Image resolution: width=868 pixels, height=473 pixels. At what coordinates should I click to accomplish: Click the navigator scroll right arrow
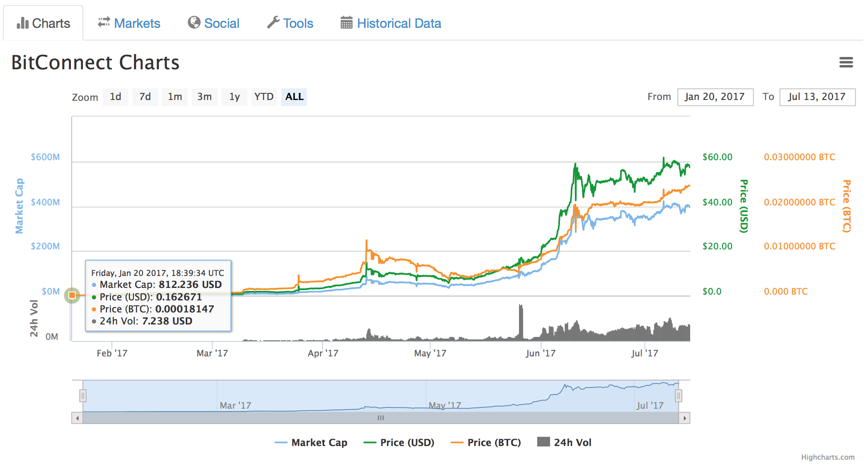pos(684,418)
